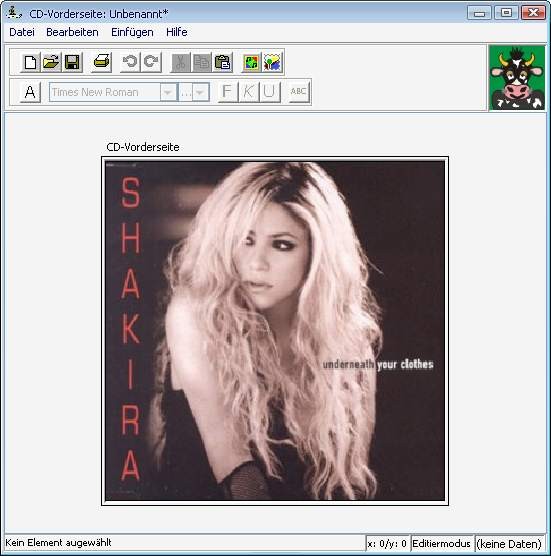Click the Print icon
Screen dimensions: 551x556
pyautogui.click(x=102, y=62)
